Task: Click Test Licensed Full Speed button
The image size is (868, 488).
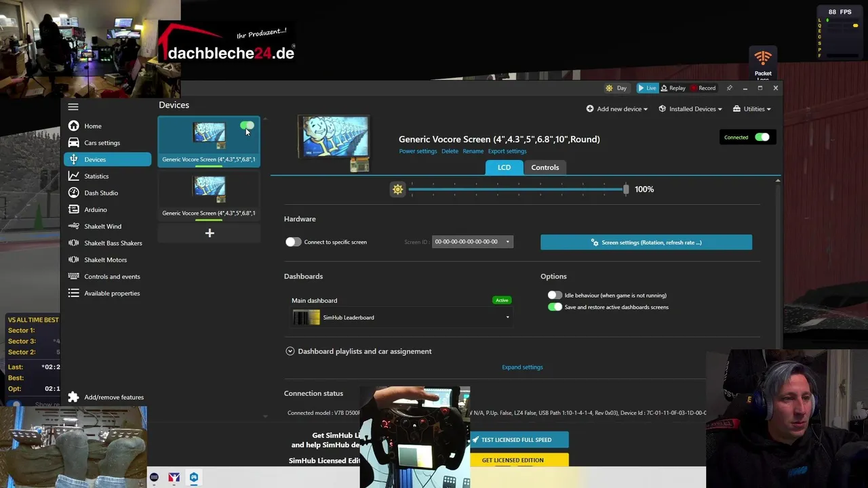Action: (x=519, y=440)
